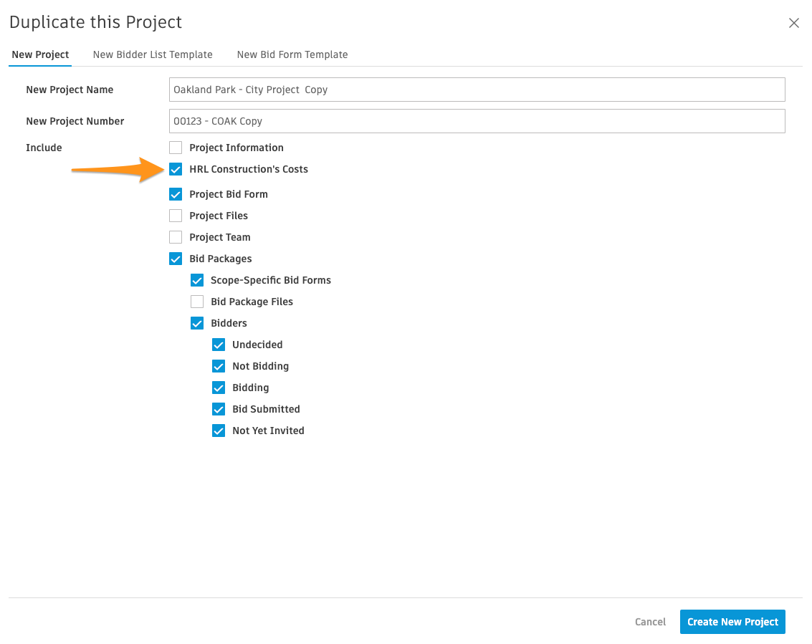Uncheck the Bid Submitted checkbox
The image size is (812, 644).
pos(219,410)
